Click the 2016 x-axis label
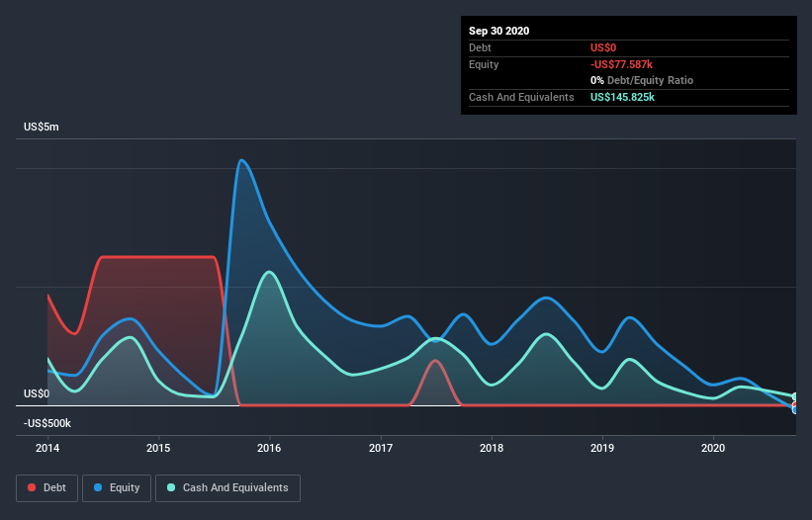The height and width of the screenshot is (520, 812). click(x=269, y=448)
